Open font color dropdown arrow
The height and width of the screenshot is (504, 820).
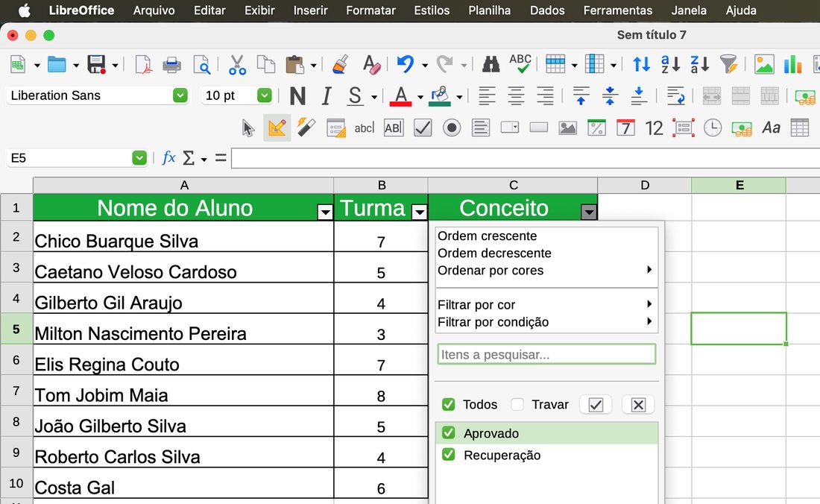pos(420,97)
